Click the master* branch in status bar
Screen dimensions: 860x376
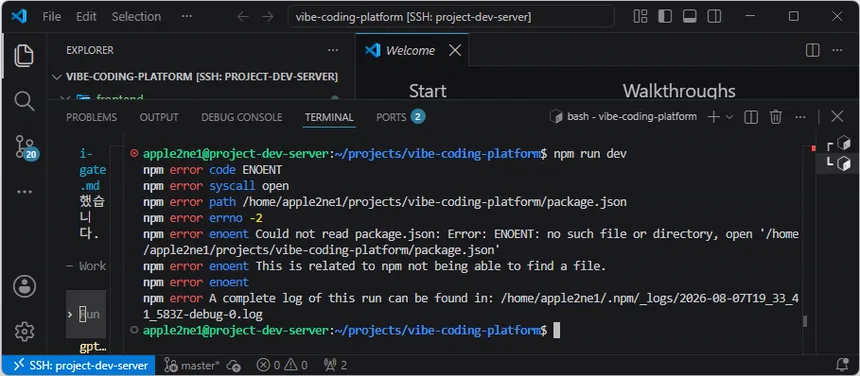coord(192,365)
